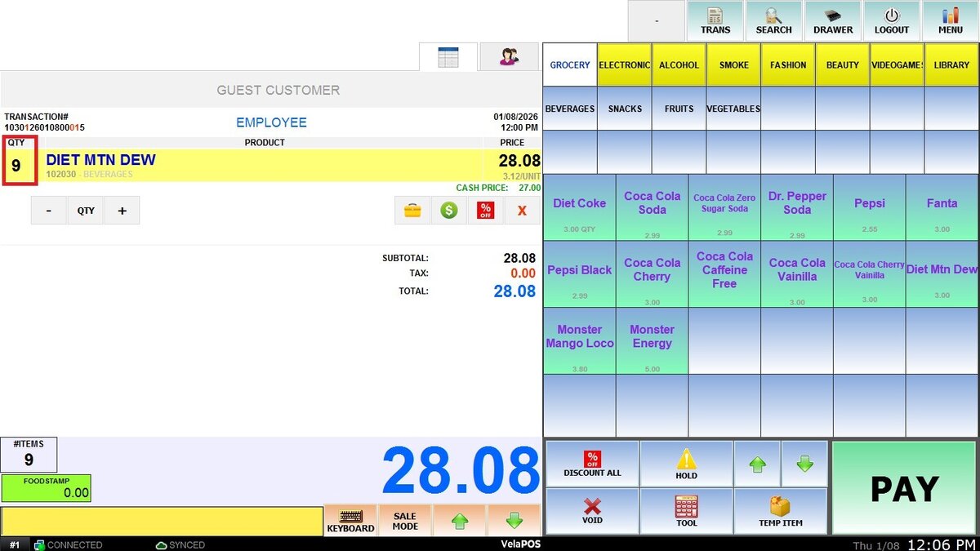Click the SYNCED cloud status indicator
This screenshot has height=551, width=980.
[180, 544]
